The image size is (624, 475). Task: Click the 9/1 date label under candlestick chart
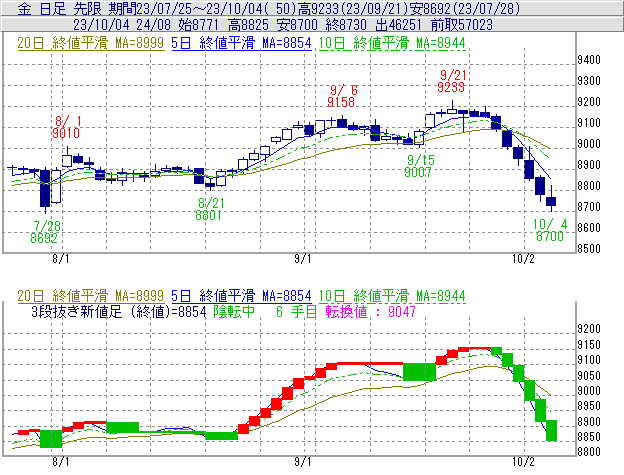(x=303, y=259)
